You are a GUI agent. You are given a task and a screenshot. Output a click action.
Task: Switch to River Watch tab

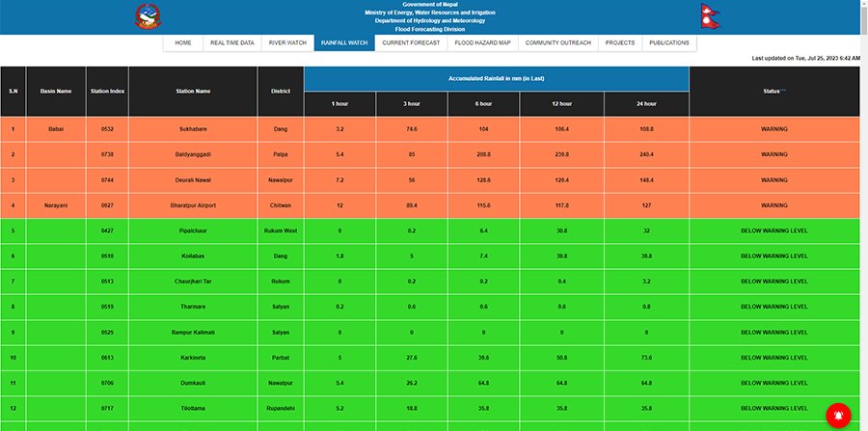(x=287, y=43)
